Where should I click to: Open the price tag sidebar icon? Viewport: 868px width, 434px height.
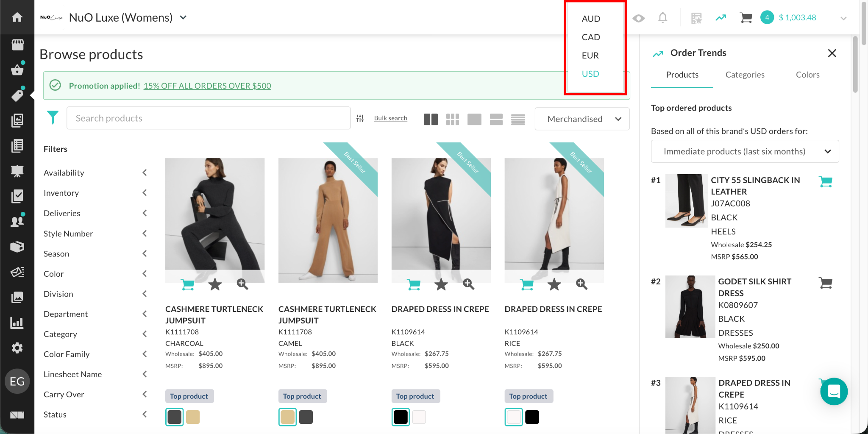(x=17, y=95)
